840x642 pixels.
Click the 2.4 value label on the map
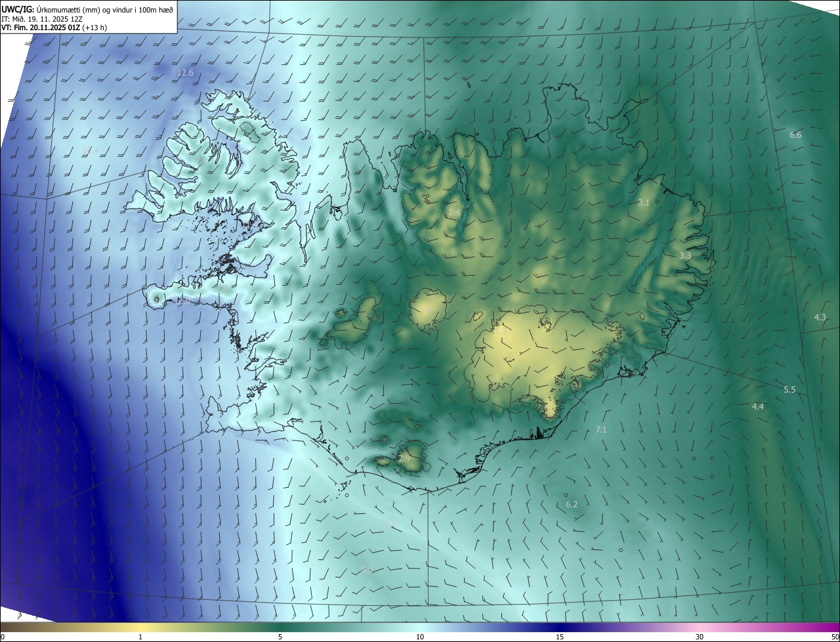point(454,213)
